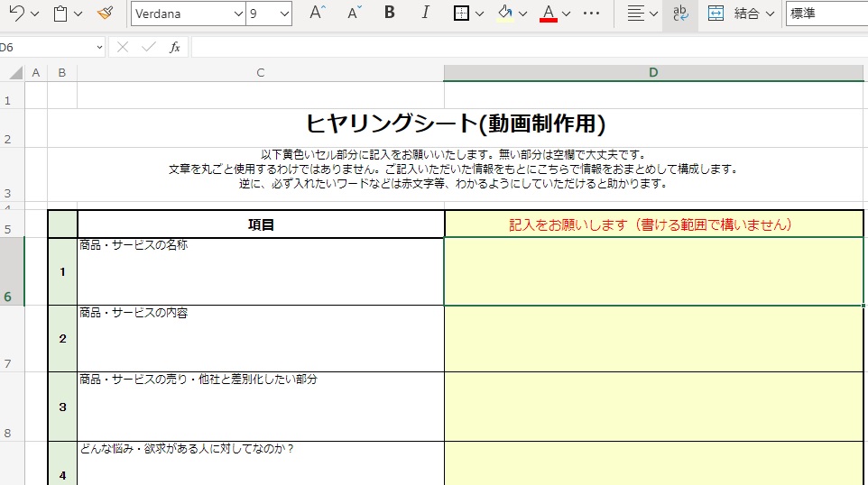
Task: Click numbered cell 3 in column B
Action: pyautogui.click(x=62, y=407)
